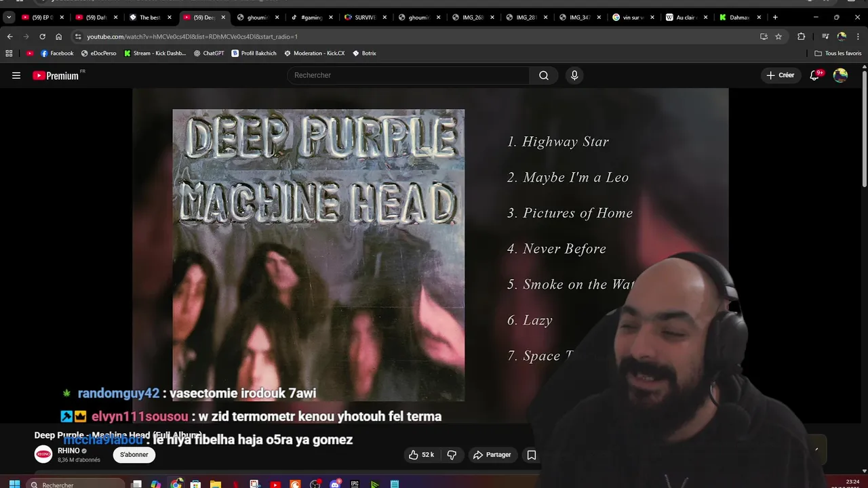Dislike the Deep Purple video
The height and width of the screenshot is (488, 868).
click(x=452, y=455)
